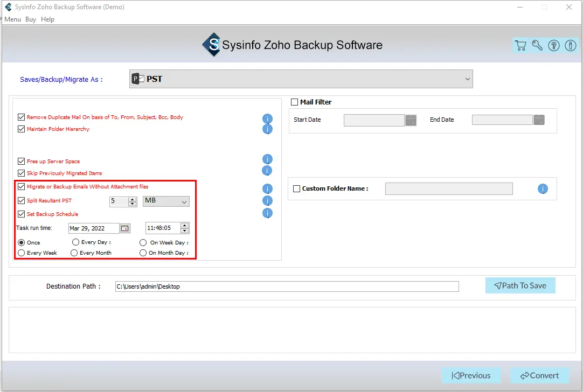This screenshot has width=583, height=392.
Task: Open calendar picker for Task run time
Action: 125,228
